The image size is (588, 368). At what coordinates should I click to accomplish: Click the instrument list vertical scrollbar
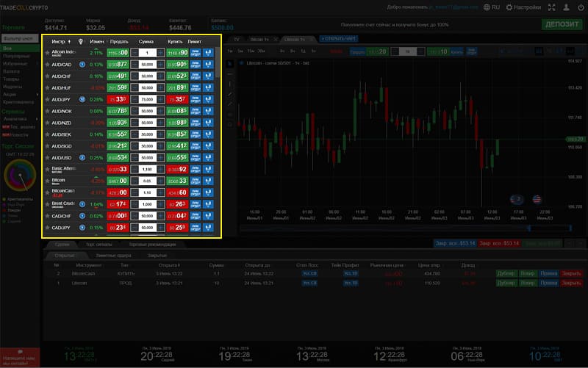(x=218, y=62)
